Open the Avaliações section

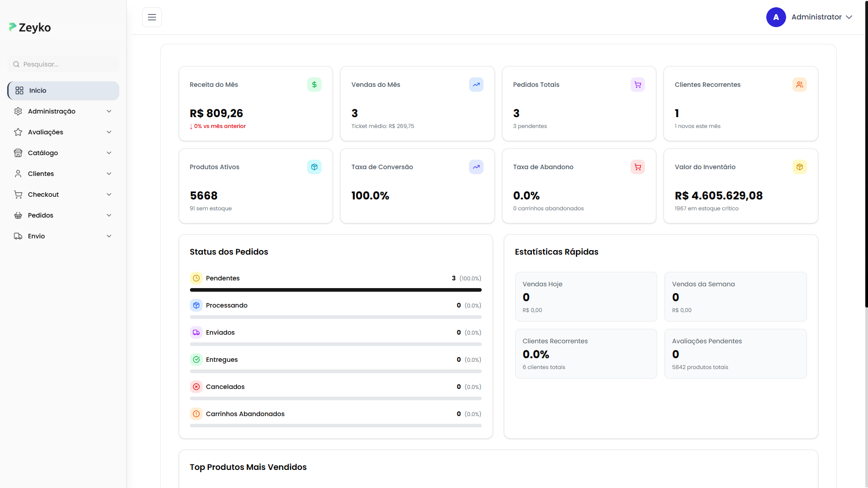[x=63, y=132]
